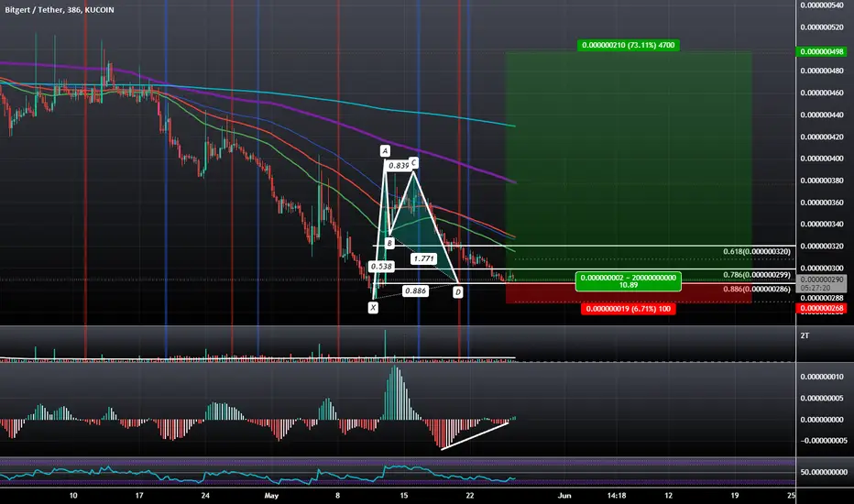
Task: Click the 0.000000005 histogram scale label
Action: pyautogui.click(x=822, y=398)
